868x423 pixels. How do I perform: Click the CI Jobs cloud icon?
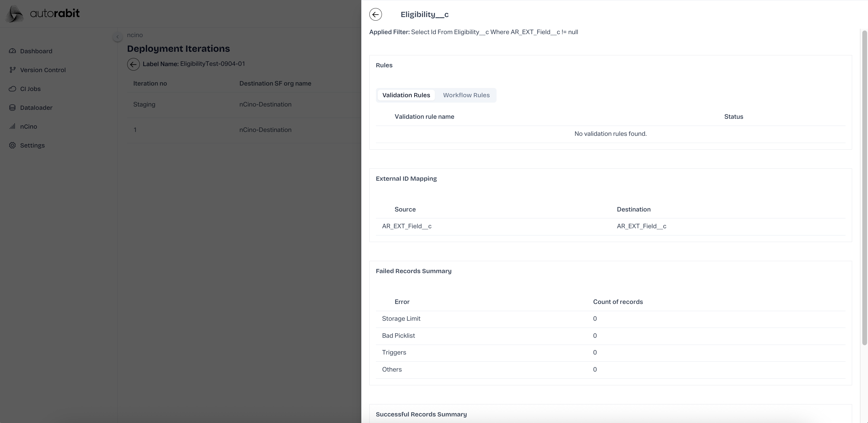pos(13,89)
